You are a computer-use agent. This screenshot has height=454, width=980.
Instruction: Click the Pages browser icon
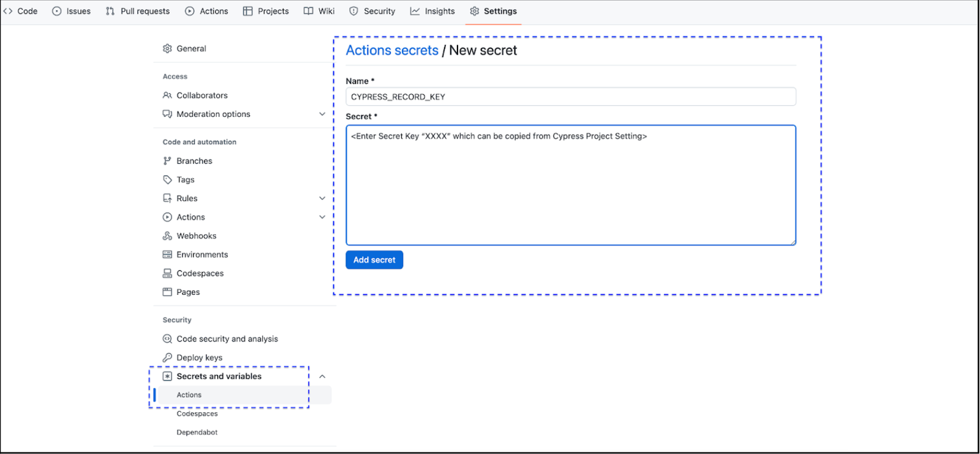coord(167,292)
